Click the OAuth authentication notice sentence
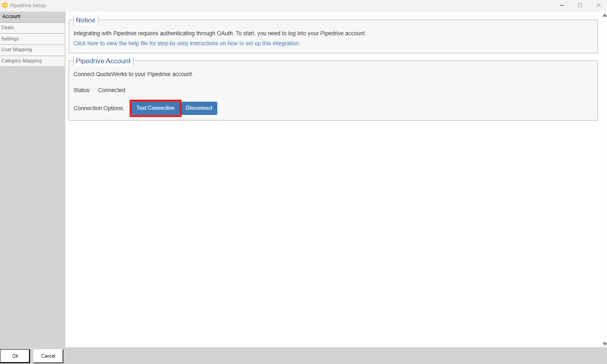The width and height of the screenshot is (607, 364). [x=220, y=33]
